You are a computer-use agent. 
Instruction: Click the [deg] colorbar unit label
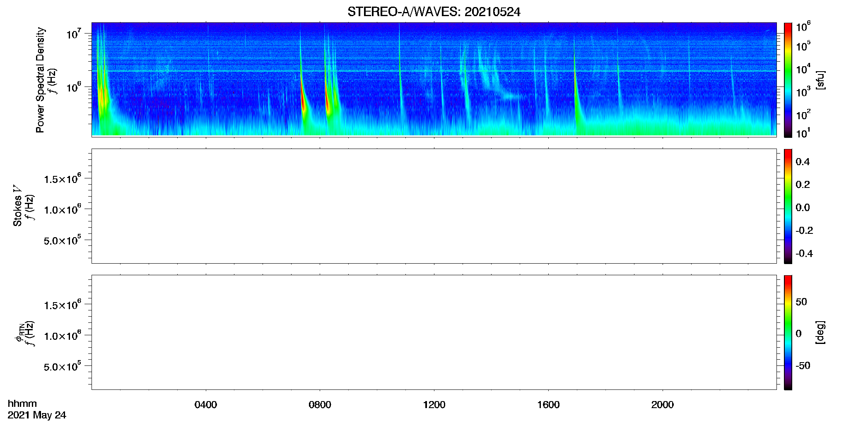pos(820,332)
